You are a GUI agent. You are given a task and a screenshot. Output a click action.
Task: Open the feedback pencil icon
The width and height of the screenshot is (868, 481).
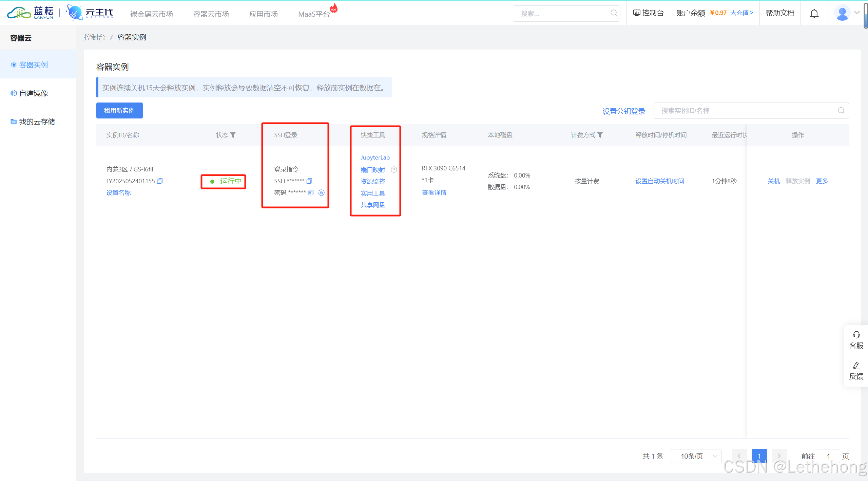point(856,366)
